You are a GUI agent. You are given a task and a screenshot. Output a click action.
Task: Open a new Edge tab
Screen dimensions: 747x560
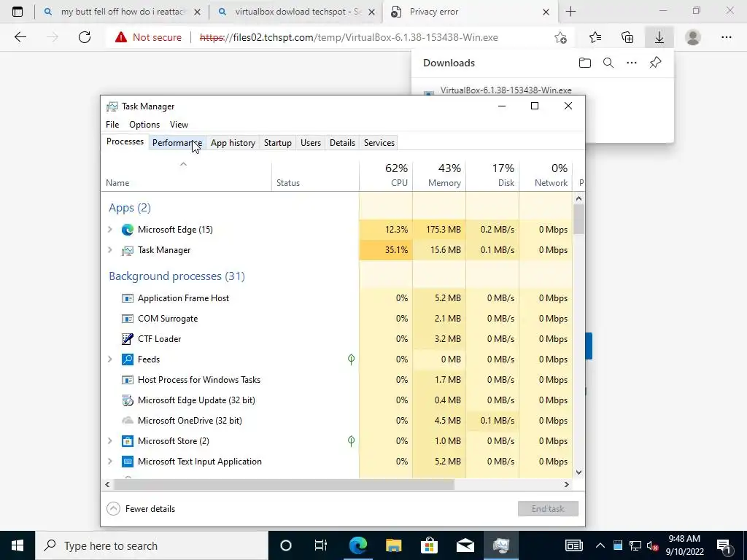pos(570,12)
